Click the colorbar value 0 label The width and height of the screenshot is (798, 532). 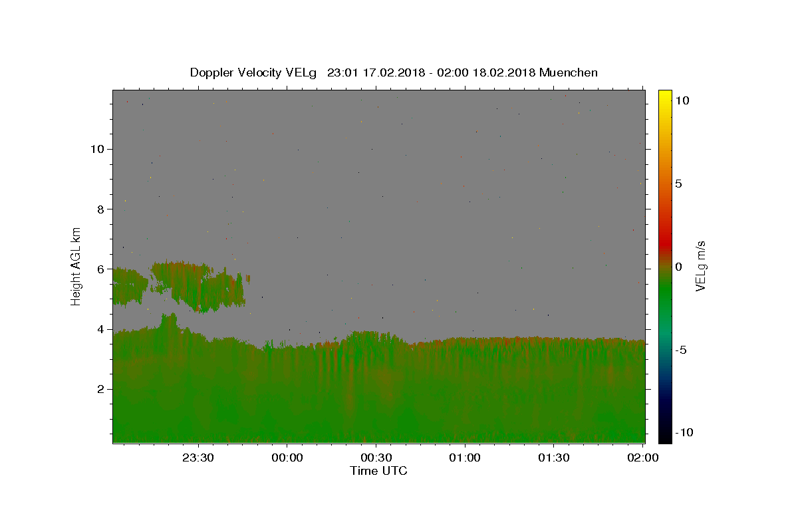[678, 267]
